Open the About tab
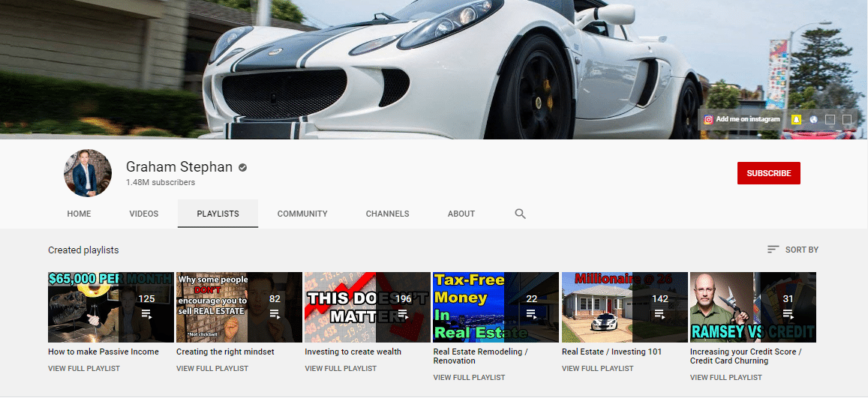Viewport: 868px width, 398px height. (x=461, y=214)
